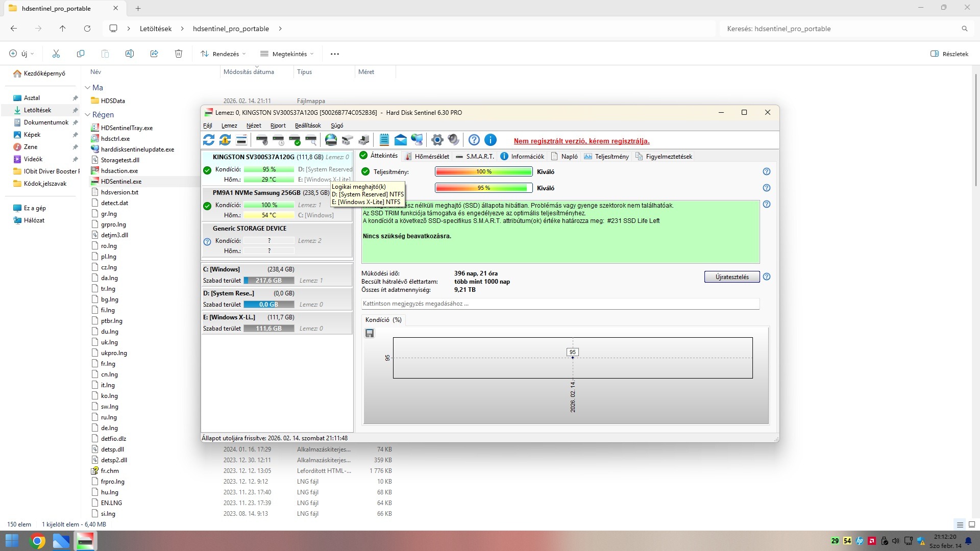Click the refresh disk status icon
Image resolution: width=980 pixels, height=551 pixels.
coord(209,140)
